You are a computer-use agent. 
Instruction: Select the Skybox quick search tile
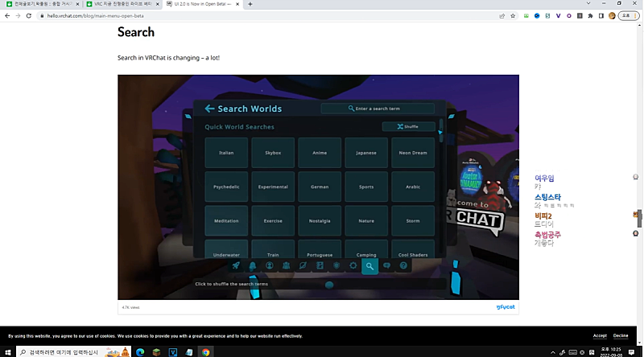click(273, 153)
